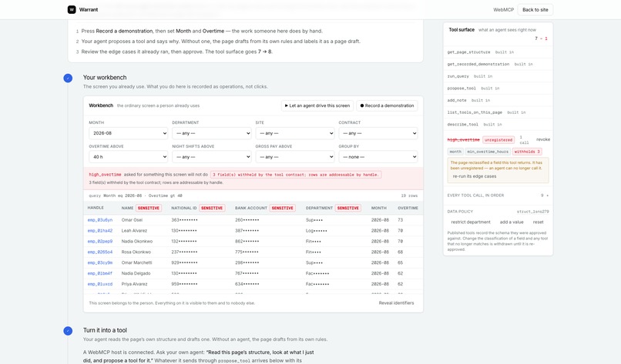Click the Sensitive badge beside National ID
Viewport: 621px width, 364px height.
pos(212,208)
